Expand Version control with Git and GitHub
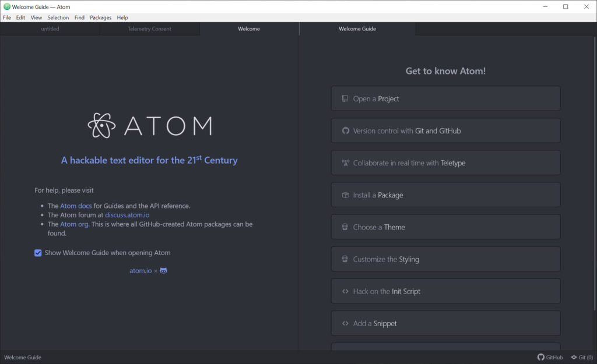 (x=445, y=131)
